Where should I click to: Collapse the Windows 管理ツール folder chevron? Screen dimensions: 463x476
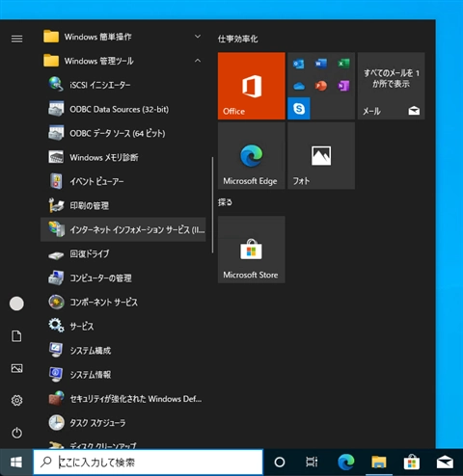click(x=198, y=61)
